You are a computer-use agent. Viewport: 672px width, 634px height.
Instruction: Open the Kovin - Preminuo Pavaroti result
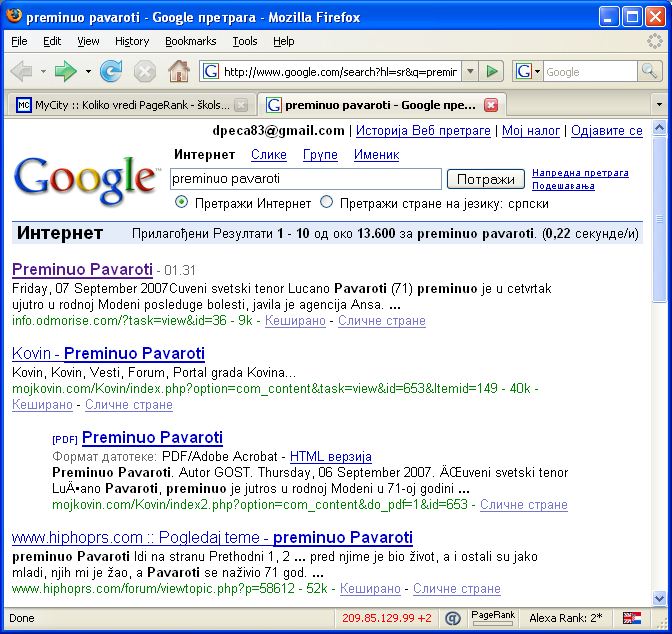coord(108,354)
